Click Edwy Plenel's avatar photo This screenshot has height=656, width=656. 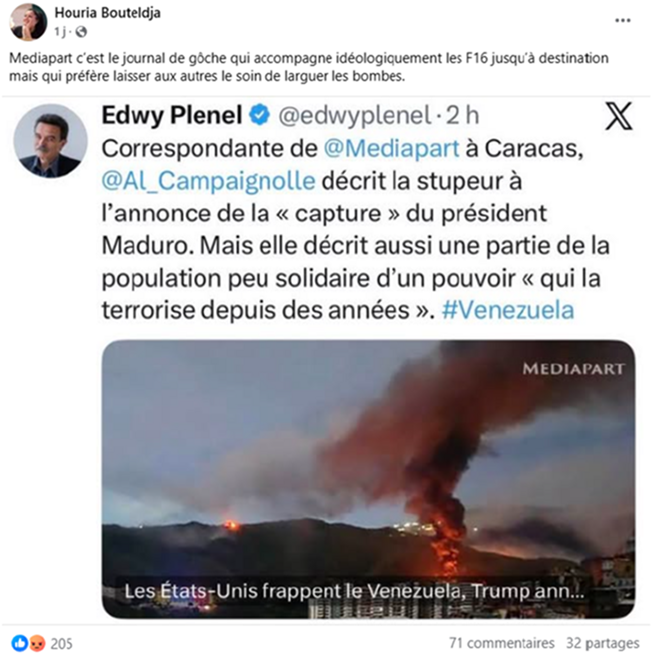pos(50,141)
